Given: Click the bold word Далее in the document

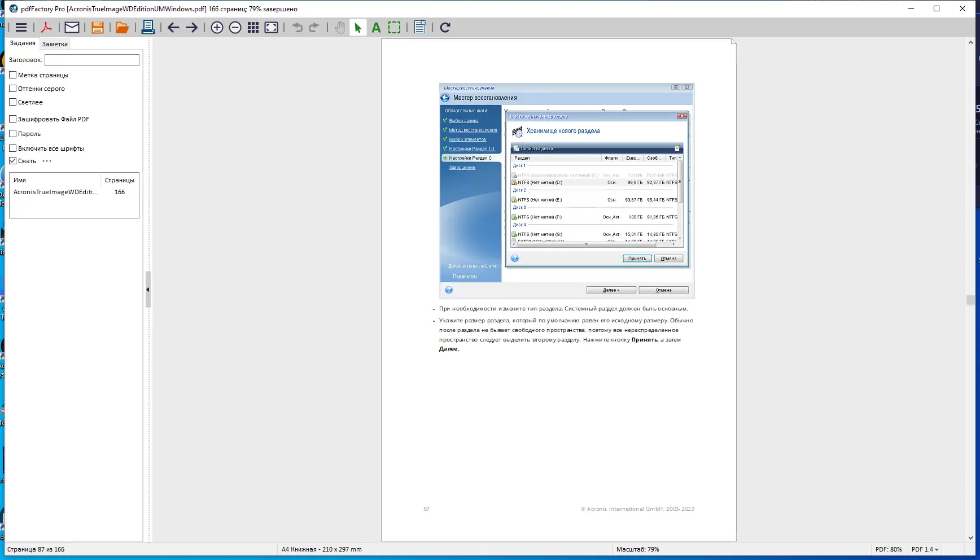Looking at the screenshot, I should 448,349.
